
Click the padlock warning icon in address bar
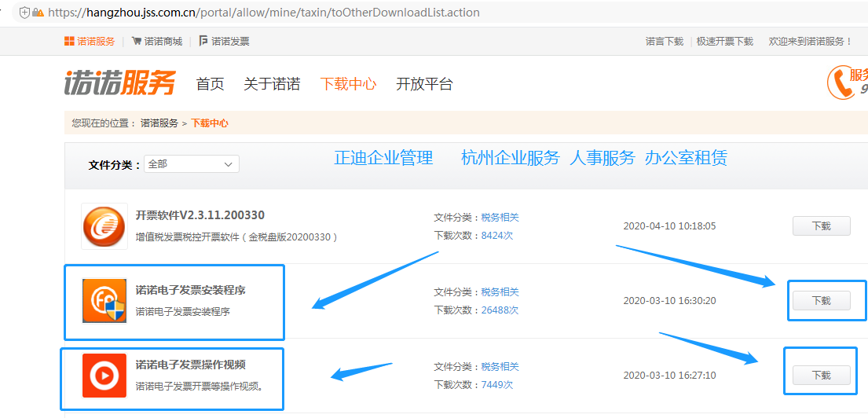coord(38,13)
